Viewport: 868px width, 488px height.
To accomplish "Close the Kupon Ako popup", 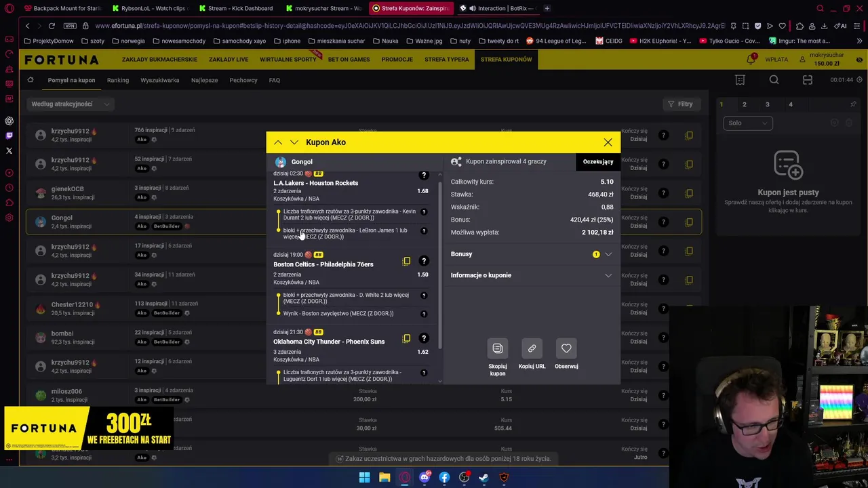I will coord(608,142).
